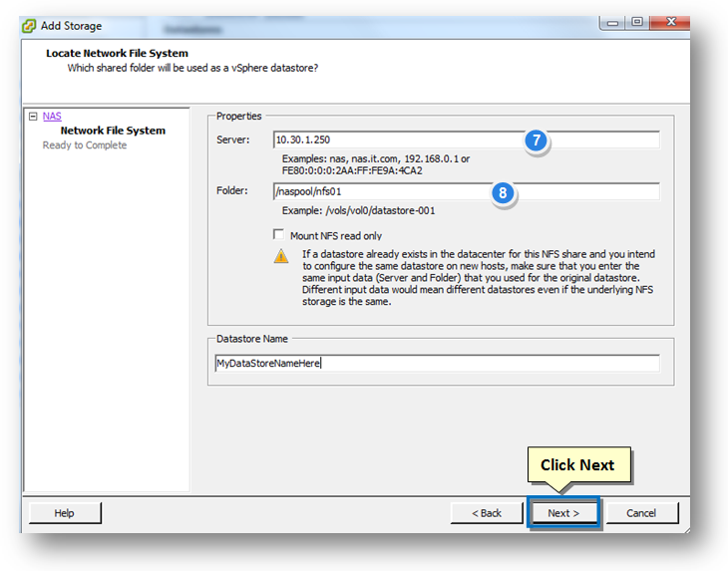Cancel the Add Storage wizard
Viewport: 728px width, 571px height.
tap(641, 513)
